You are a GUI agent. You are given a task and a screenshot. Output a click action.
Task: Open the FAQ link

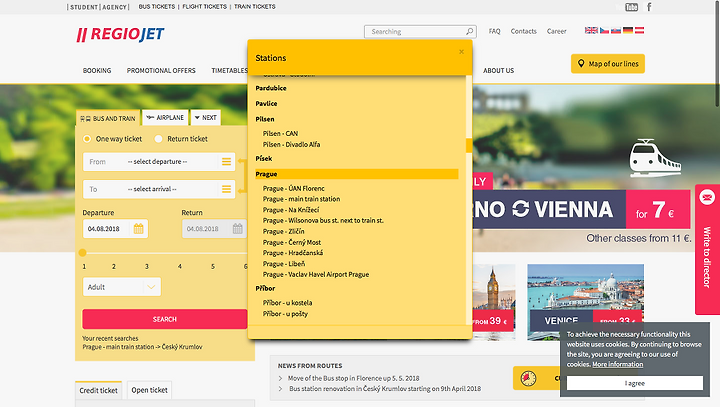pos(495,31)
